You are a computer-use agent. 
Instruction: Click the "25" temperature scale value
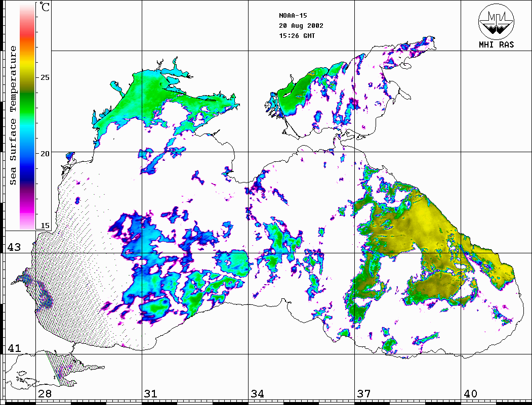(x=45, y=77)
